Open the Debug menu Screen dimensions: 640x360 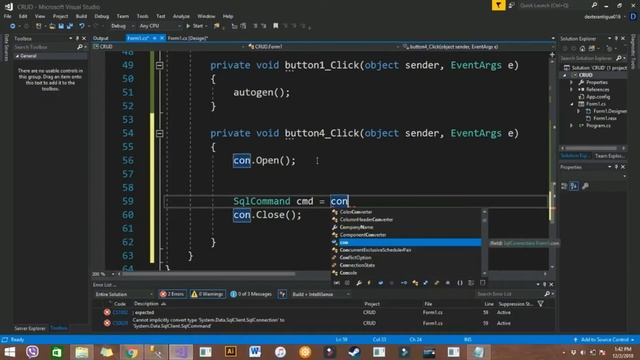click(x=102, y=16)
